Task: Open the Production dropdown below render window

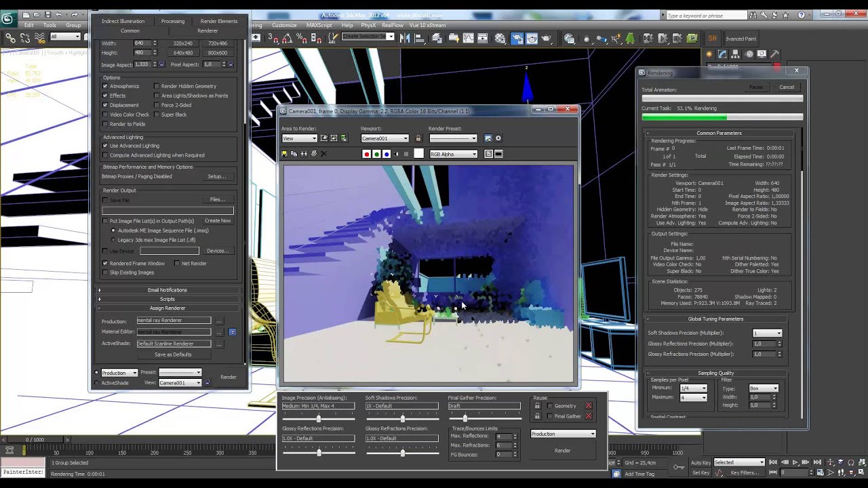Action: tap(563, 434)
